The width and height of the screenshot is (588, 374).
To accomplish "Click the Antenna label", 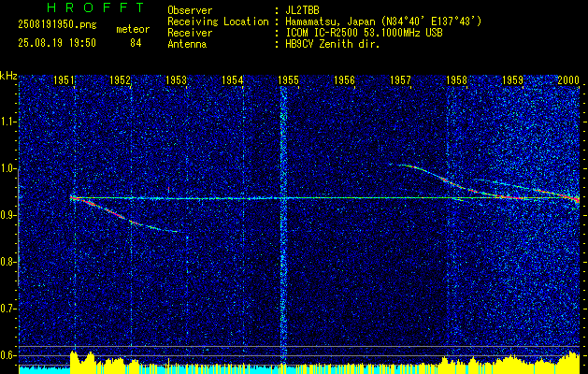I will click(187, 44).
